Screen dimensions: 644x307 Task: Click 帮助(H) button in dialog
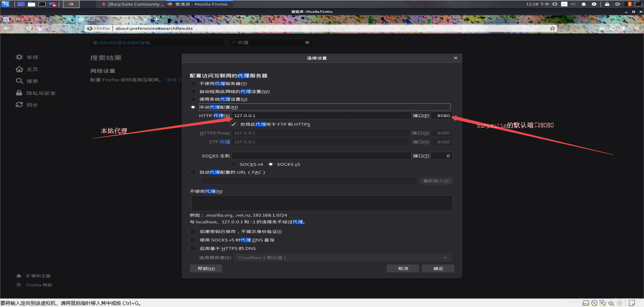(206, 268)
